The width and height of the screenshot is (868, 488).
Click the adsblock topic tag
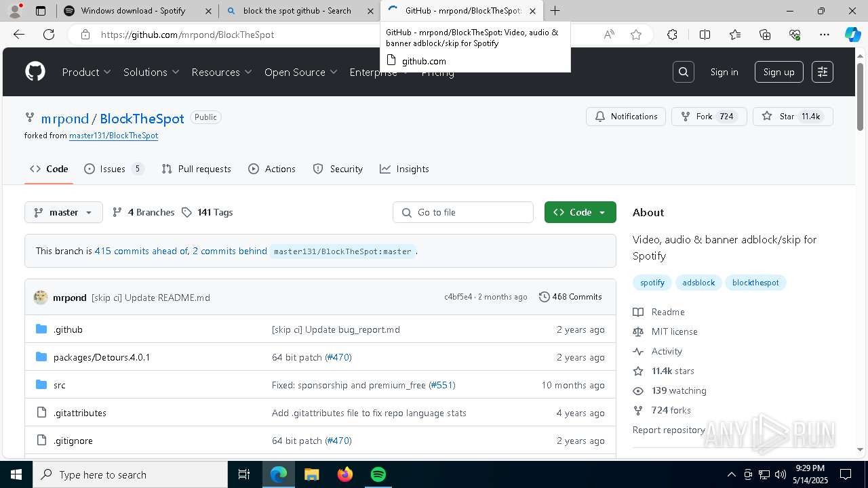click(x=698, y=283)
